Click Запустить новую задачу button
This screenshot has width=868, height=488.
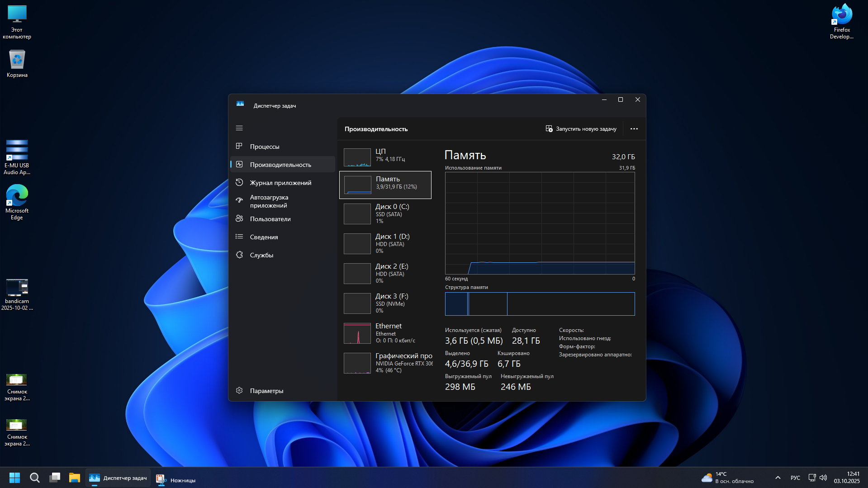point(581,129)
